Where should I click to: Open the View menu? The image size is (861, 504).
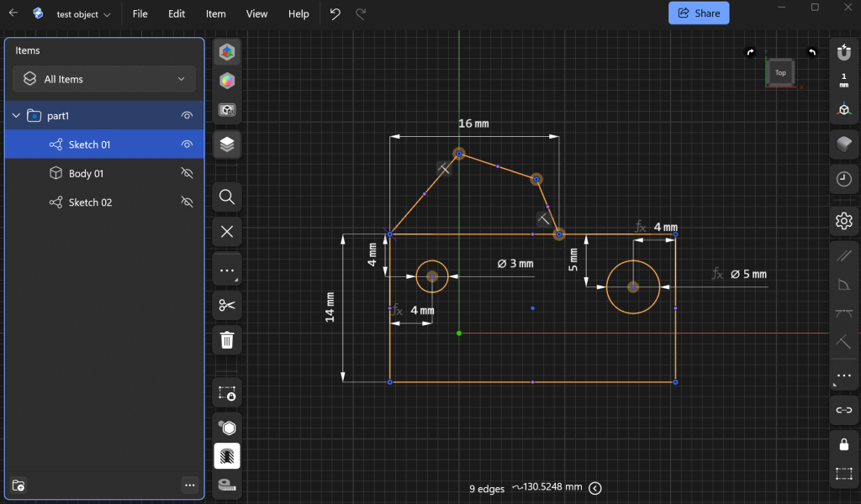pyautogui.click(x=256, y=14)
